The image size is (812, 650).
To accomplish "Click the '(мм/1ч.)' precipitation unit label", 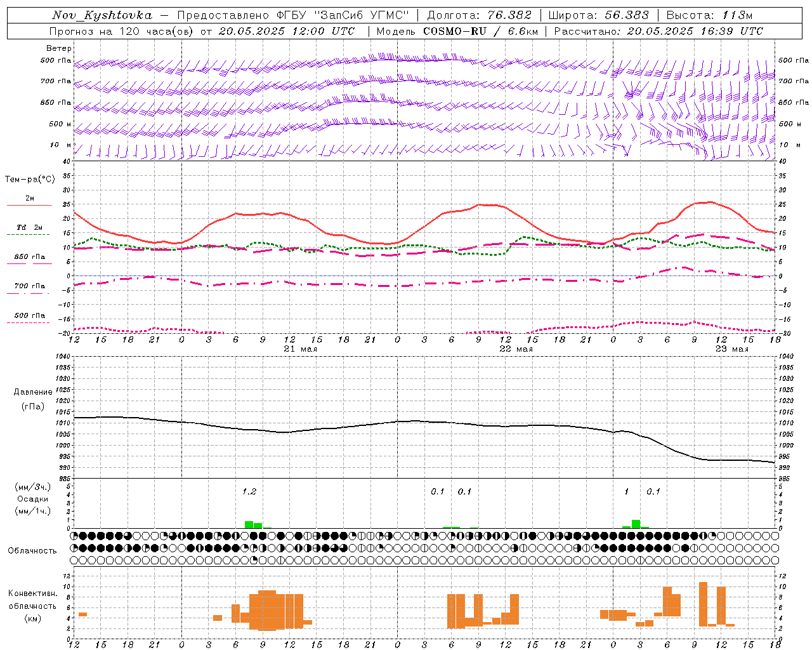I will (33, 511).
